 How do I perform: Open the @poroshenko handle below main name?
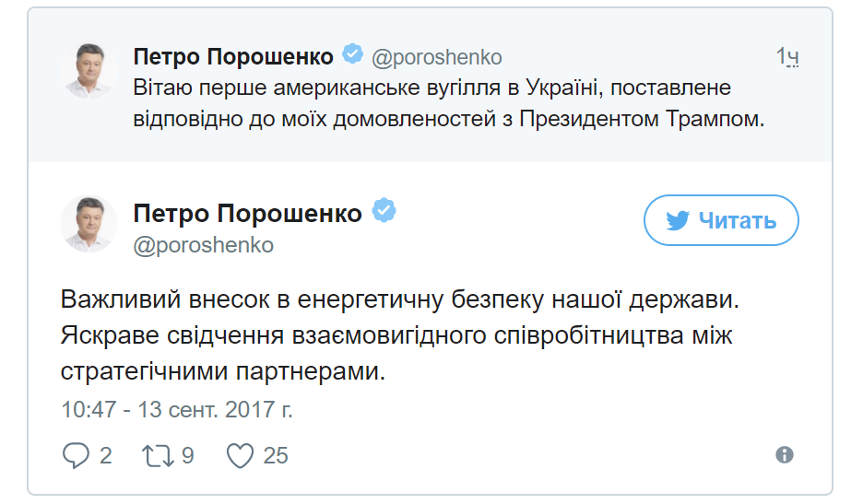tap(204, 245)
